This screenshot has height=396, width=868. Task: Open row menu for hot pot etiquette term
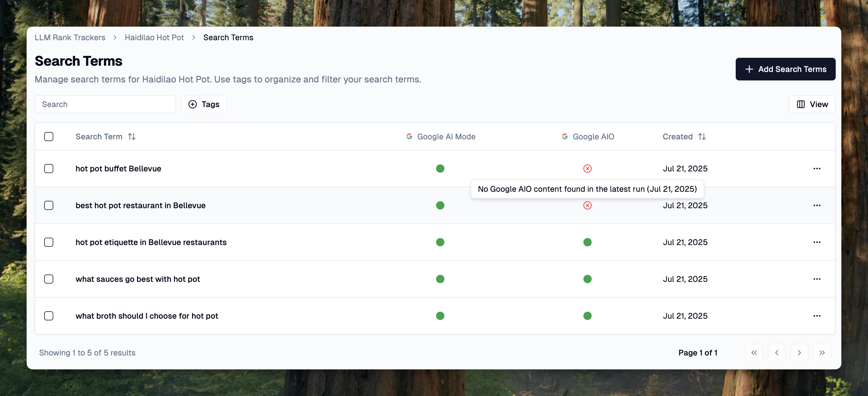tap(817, 242)
